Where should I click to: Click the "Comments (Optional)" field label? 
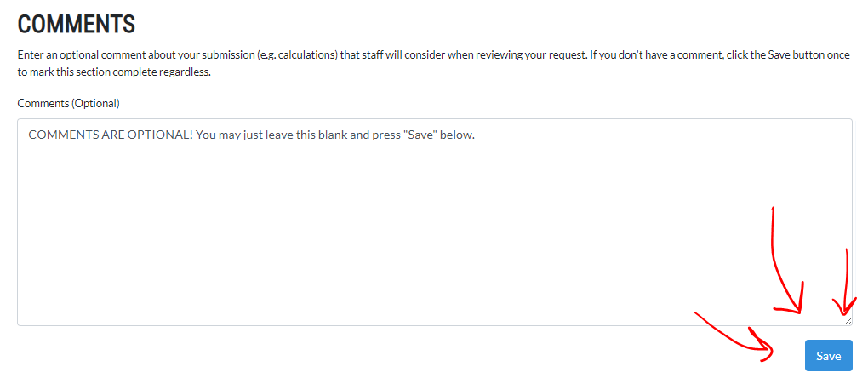[x=69, y=103]
